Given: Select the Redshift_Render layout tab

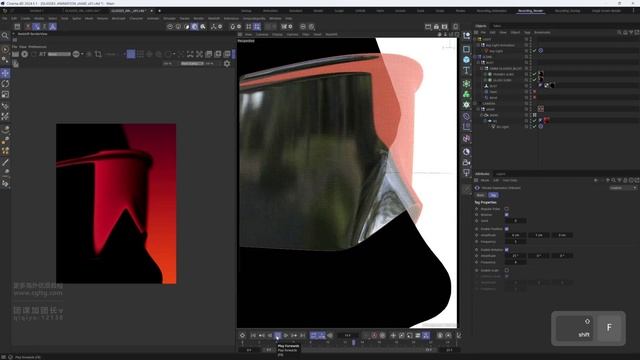Looking at the screenshot, I should [x=531, y=11].
